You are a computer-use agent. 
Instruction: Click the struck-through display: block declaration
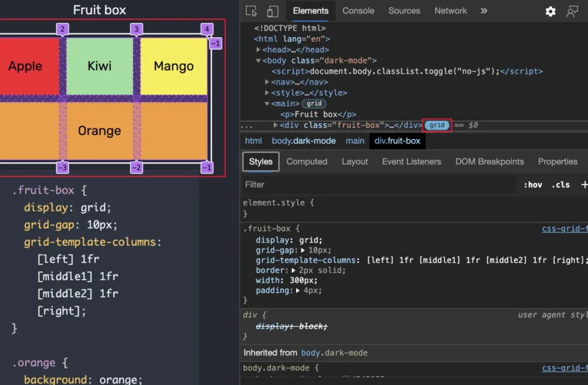[291, 326]
